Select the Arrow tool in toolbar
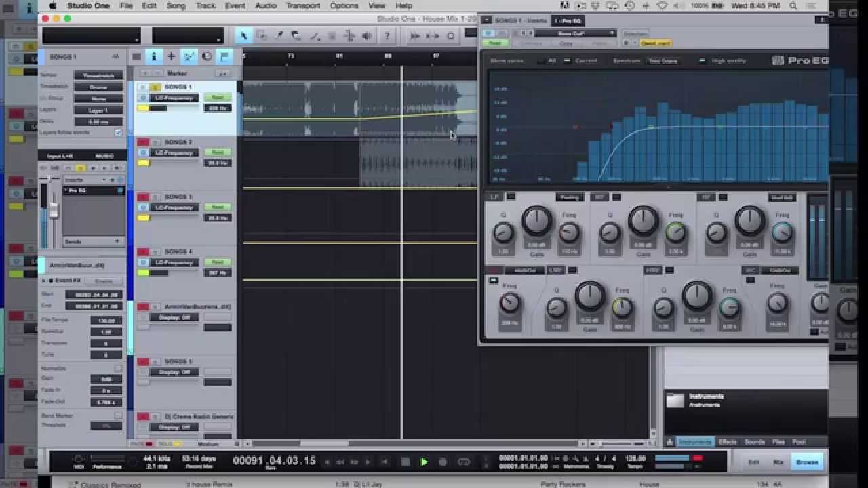 (x=243, y=36)
